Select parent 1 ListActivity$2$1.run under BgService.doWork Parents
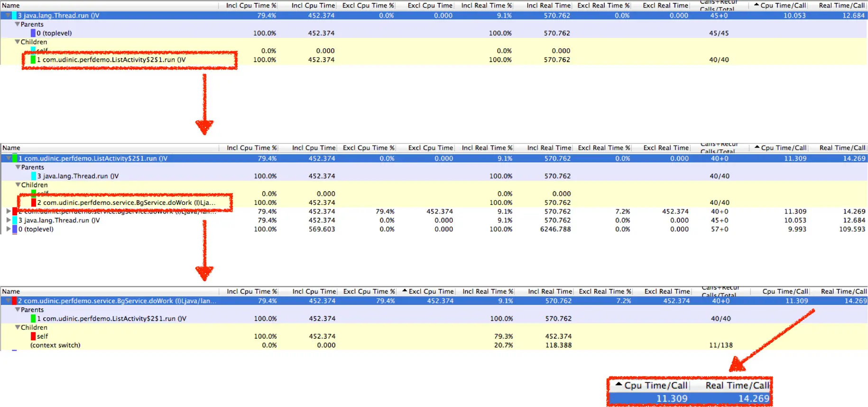 coord(111,319)
